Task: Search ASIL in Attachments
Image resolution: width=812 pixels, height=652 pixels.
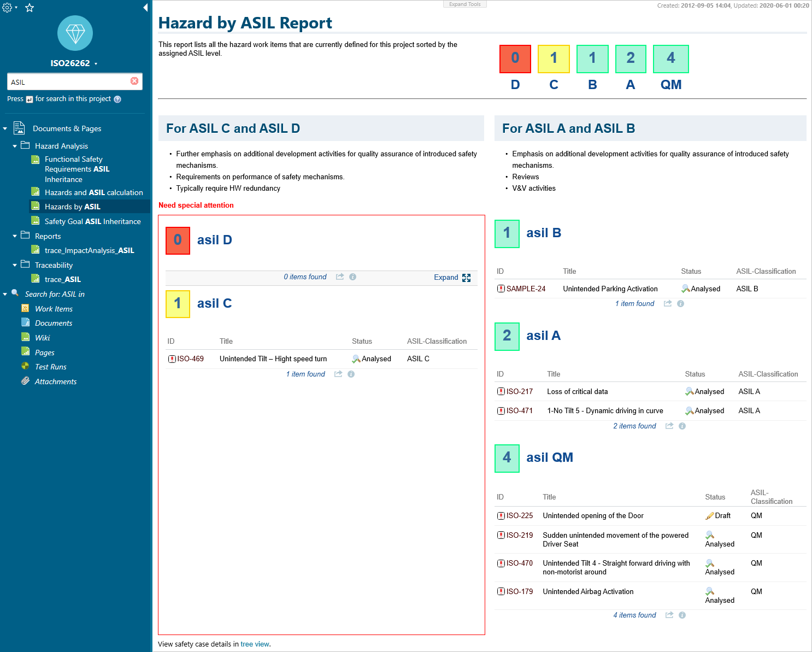Action: coord(56,381)
